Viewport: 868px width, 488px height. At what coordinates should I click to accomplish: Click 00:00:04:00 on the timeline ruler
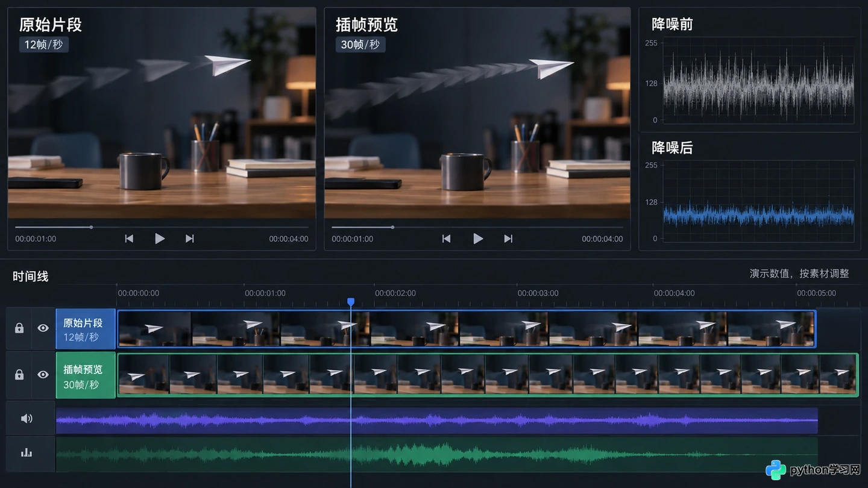coord(675,293)
